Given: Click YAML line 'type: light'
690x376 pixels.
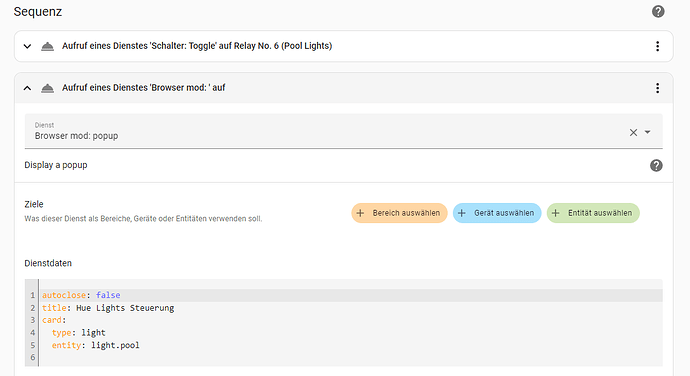Looking at the screenshot, I should point(78,333).
